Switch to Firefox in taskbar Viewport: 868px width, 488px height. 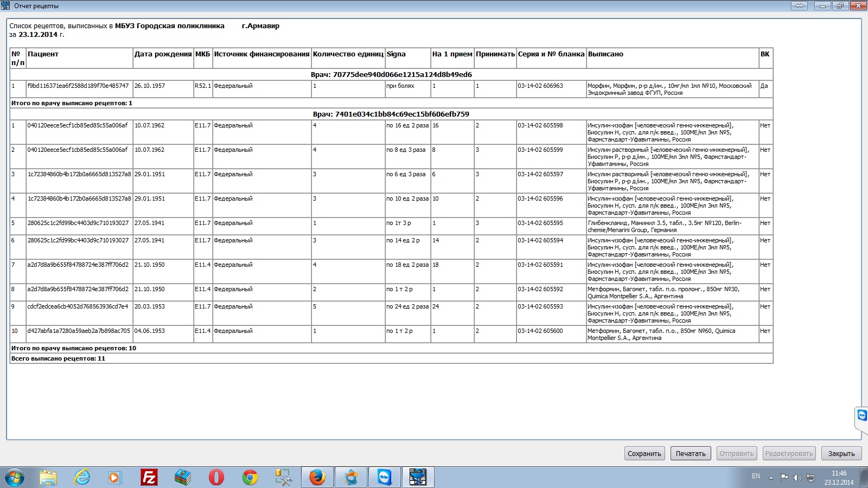tap(317, 477)
